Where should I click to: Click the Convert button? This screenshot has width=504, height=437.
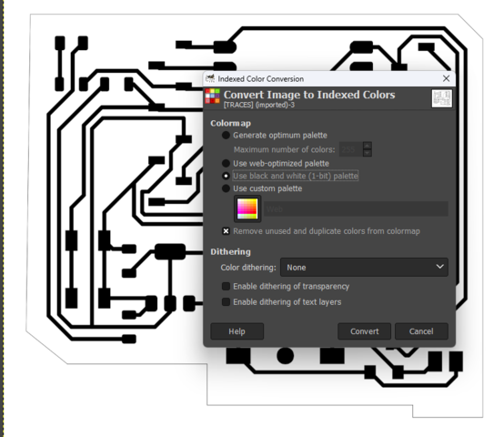(364, 331)
